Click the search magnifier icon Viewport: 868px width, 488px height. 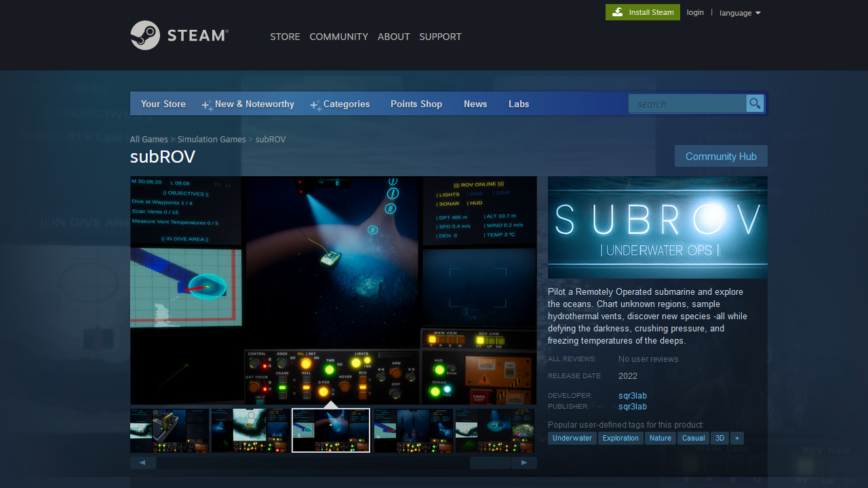(755, 103)
